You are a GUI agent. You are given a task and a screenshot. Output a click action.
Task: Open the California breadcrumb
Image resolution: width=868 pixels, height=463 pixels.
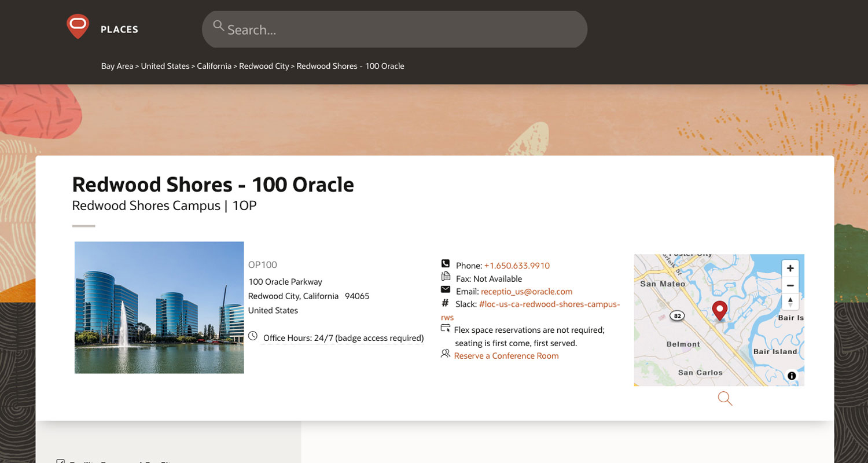(214, 66)
